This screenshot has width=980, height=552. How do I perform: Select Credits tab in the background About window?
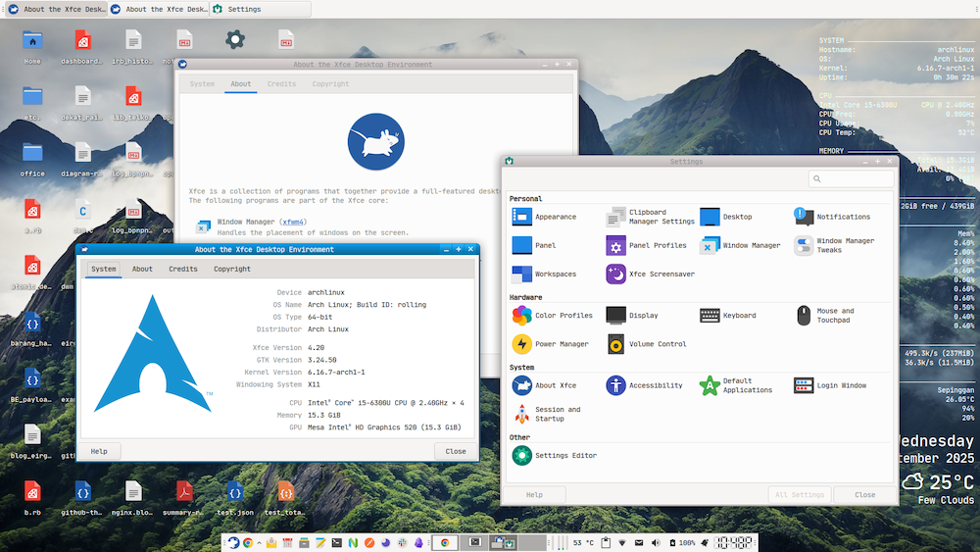[281, 84]
